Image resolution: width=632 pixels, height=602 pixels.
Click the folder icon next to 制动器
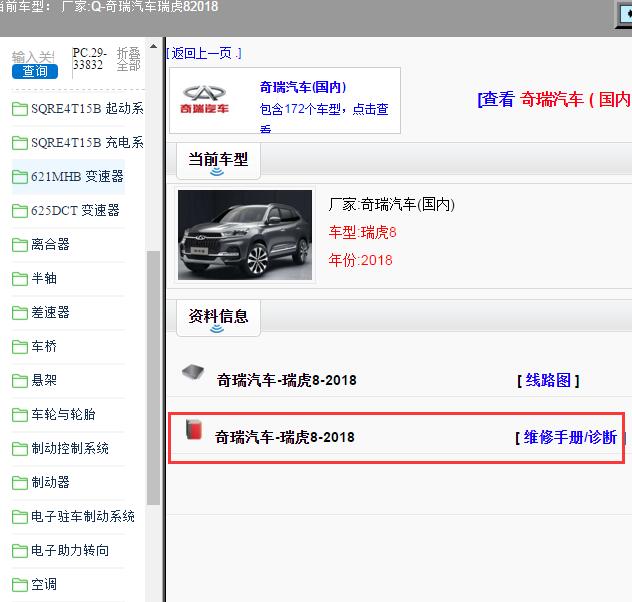click(20, 483)
